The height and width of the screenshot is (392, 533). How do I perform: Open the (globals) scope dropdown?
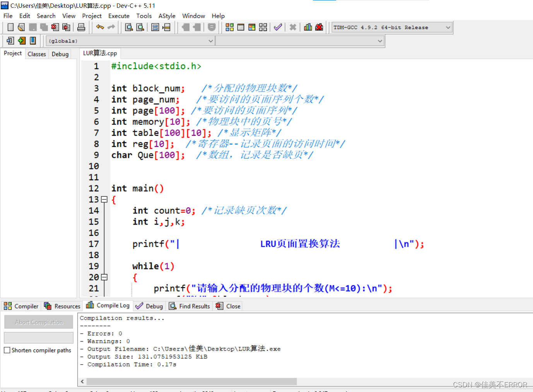130,41
